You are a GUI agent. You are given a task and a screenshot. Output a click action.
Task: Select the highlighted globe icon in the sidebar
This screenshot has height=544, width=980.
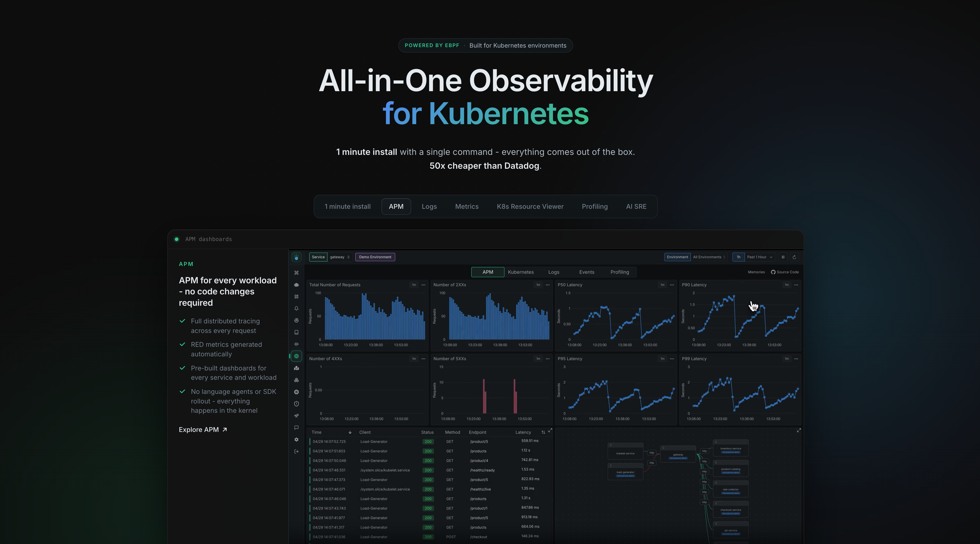(296, 356)
